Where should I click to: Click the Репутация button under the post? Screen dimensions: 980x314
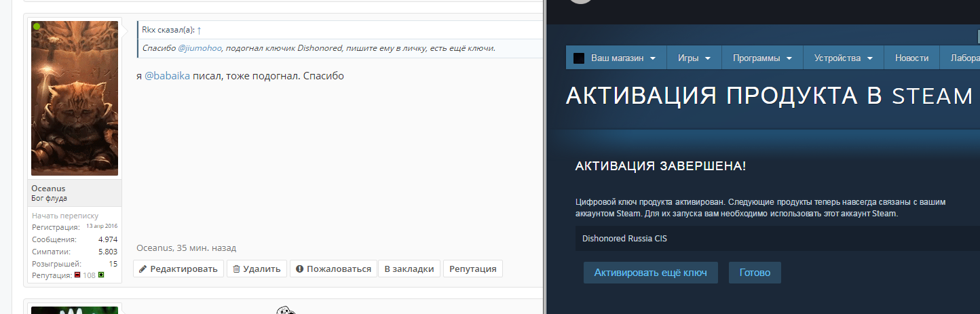tap(473, 269)
